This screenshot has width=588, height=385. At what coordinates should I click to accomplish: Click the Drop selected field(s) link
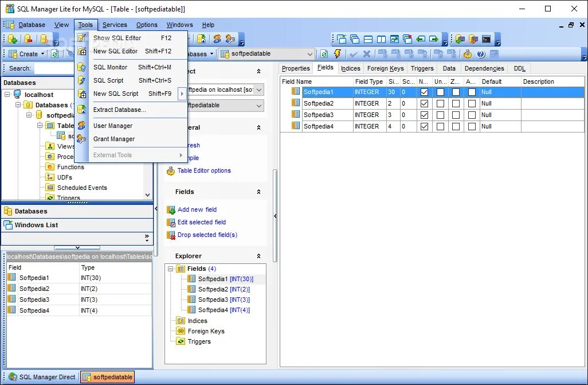point(207,235)
